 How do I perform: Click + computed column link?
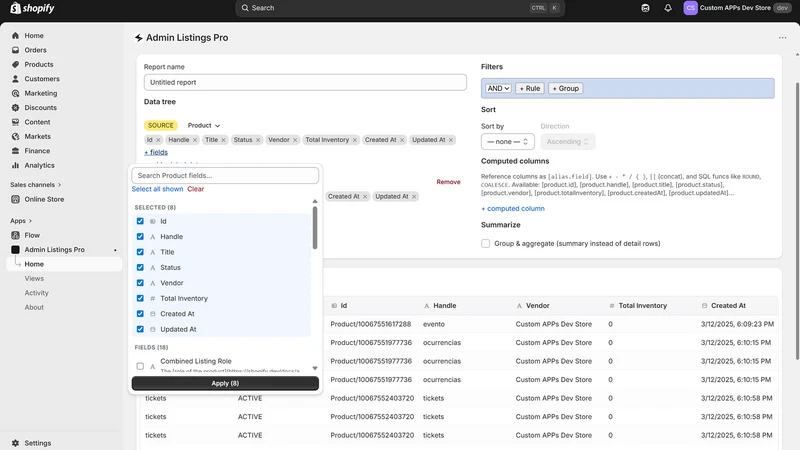pyautogui.click(x=513, y=208)
